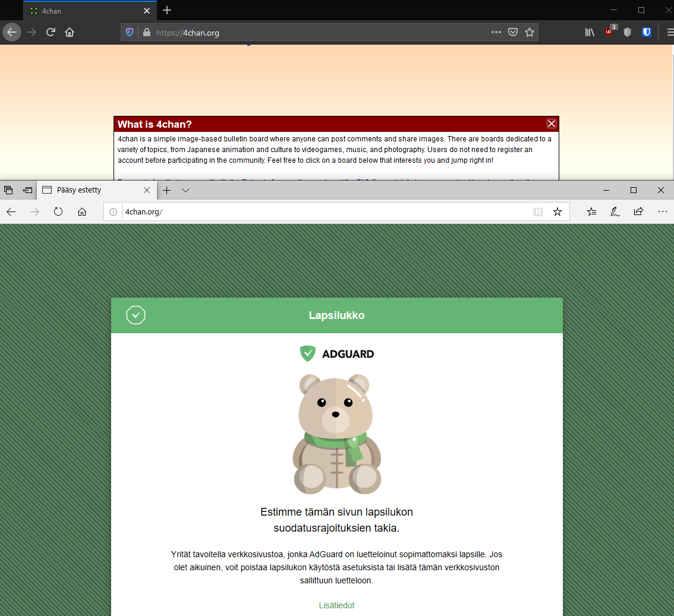This screenshot has height=616, width=674.
Task: Click the AdGuard teddy bear image
Action: (336, 434)
